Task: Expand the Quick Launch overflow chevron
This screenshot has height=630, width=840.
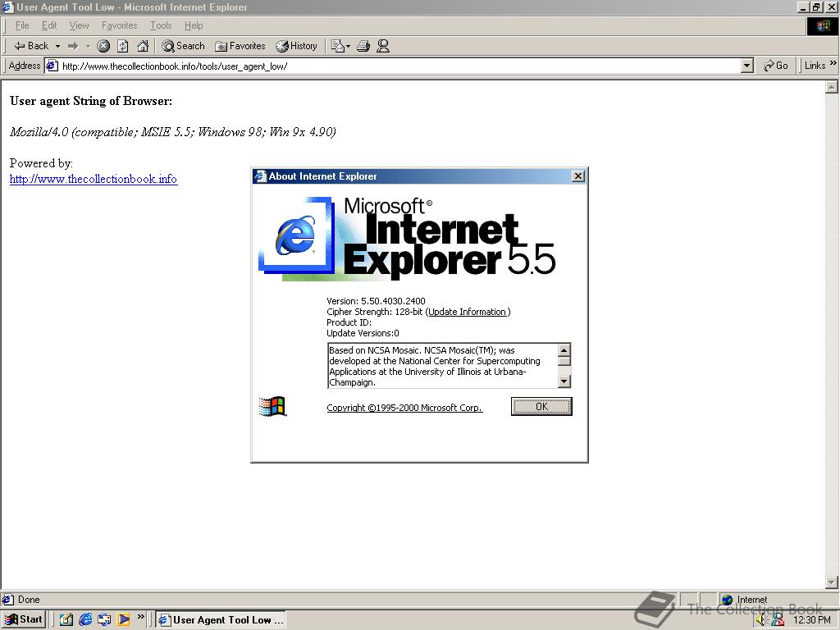Action: click(x=140, y=617)
